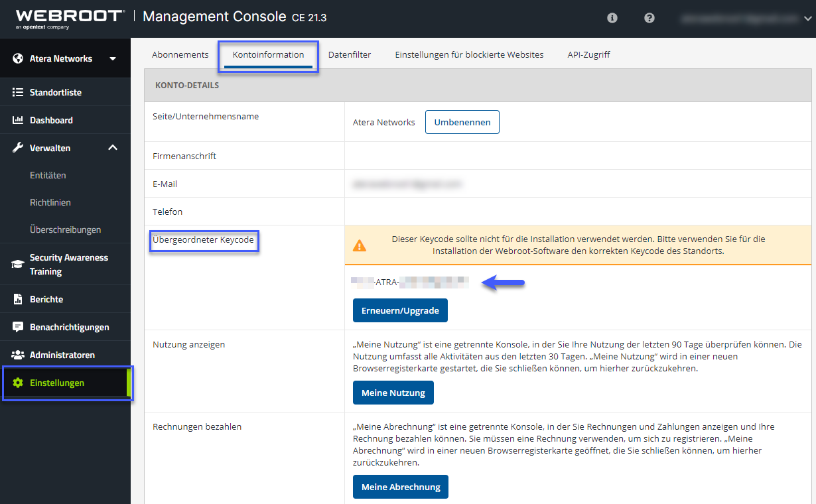This screenshot has width=816, height=504.
Task: Switch to the Kontoinformation tab
Action: pos(269,54)
